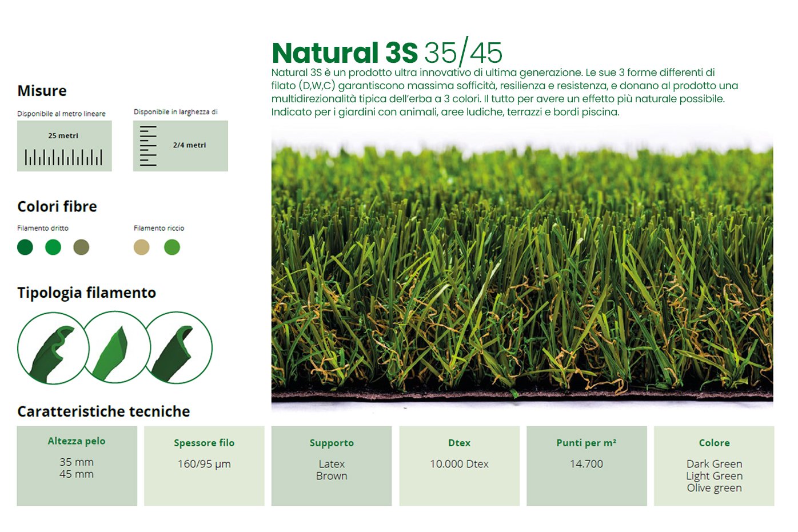Select the middle light green filament shape icon
Viewport: 798px width, 532px height.
(117, 347)
